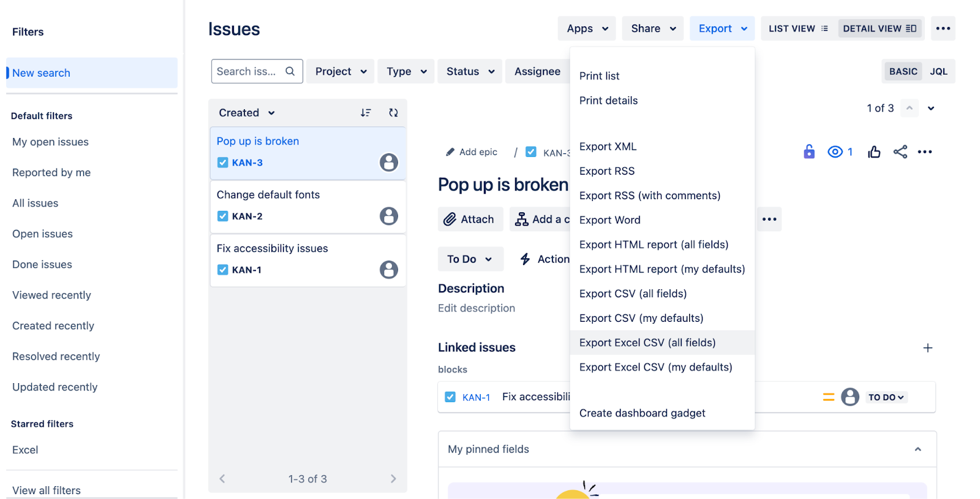Choose Export Word
The height and width of the screenshot is (499, 980).
coord(662,220)
